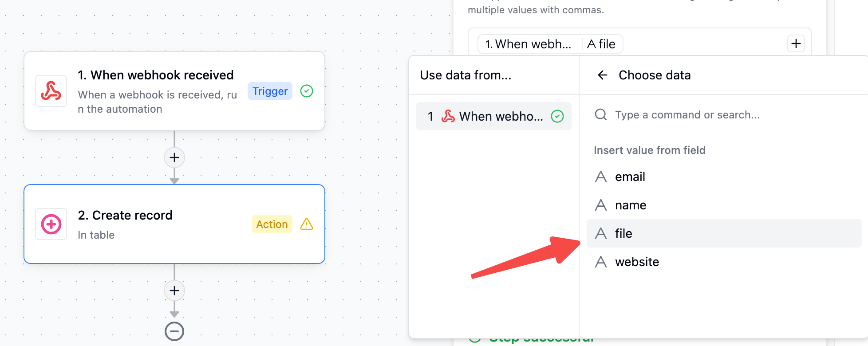
Task: Click the pink plus Create record icon
Action: [51, 224]
